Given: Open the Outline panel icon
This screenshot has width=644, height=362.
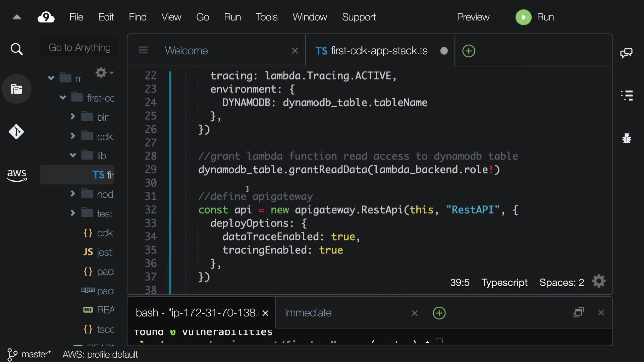Looking at the screenshot, I should point(627,96).
